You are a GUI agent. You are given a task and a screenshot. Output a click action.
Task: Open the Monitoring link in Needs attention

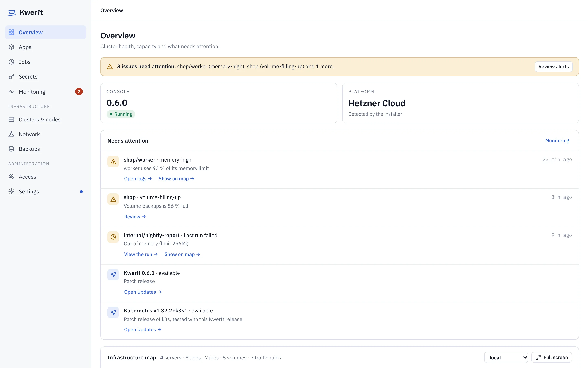pos(557,141)
